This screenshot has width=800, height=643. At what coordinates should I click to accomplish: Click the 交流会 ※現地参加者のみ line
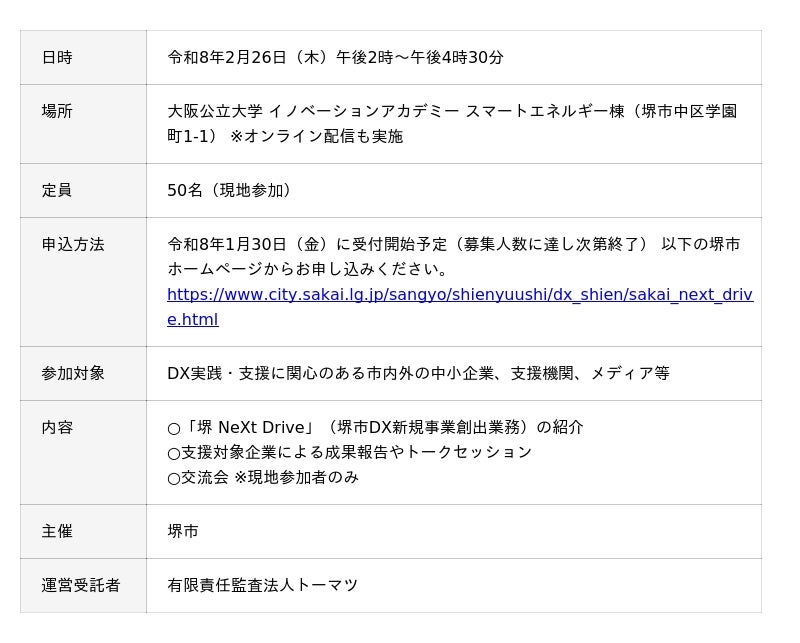coord(263,477)
